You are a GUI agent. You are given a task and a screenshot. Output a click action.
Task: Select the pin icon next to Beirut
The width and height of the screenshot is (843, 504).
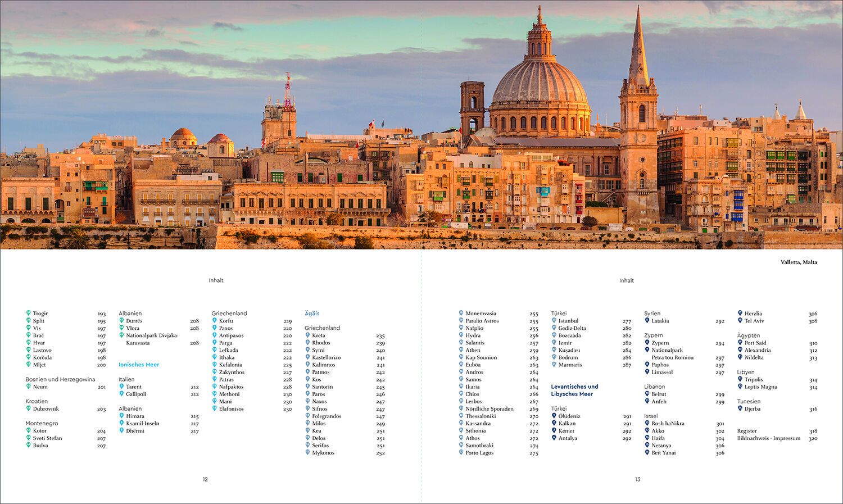point(647,394)
